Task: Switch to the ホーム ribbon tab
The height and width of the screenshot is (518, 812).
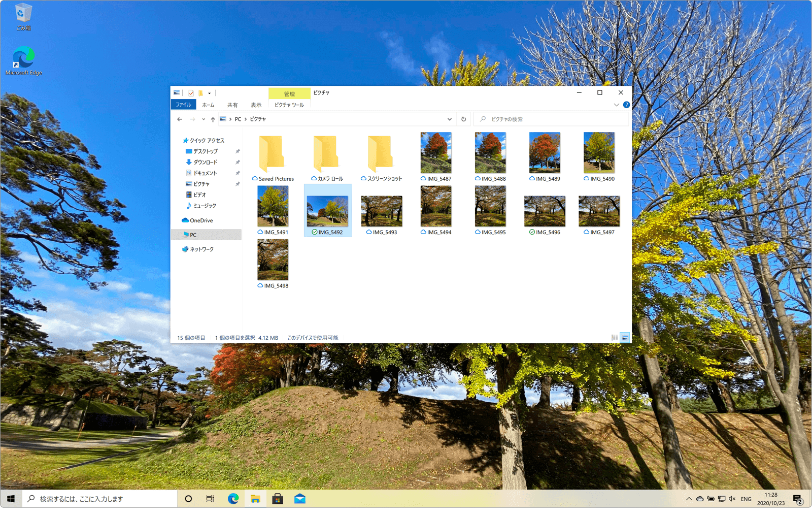Action: 208,105
